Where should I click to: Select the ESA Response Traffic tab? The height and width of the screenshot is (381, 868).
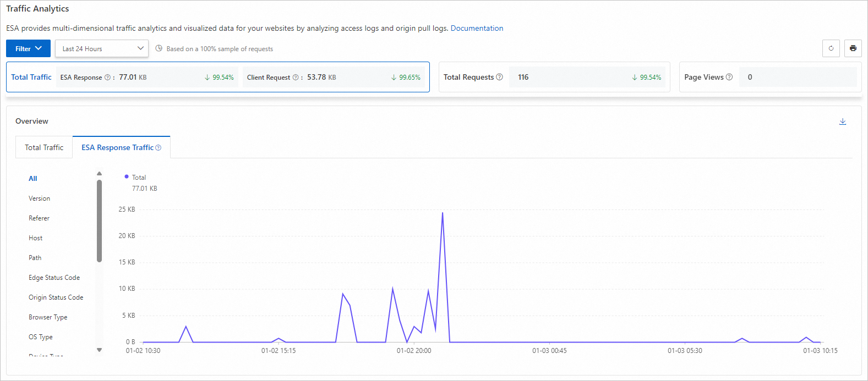click(x=121, y=147)
